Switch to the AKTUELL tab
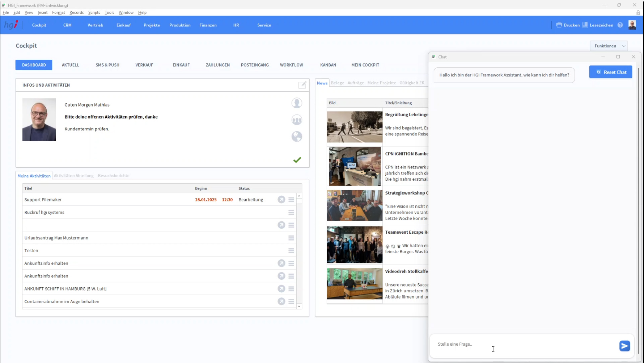Screen dimensions: 644x363 coord(70,65)
